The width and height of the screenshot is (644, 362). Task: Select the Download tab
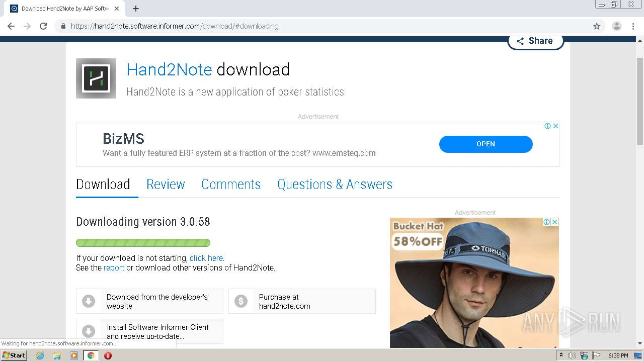click(x=103, y=184)
